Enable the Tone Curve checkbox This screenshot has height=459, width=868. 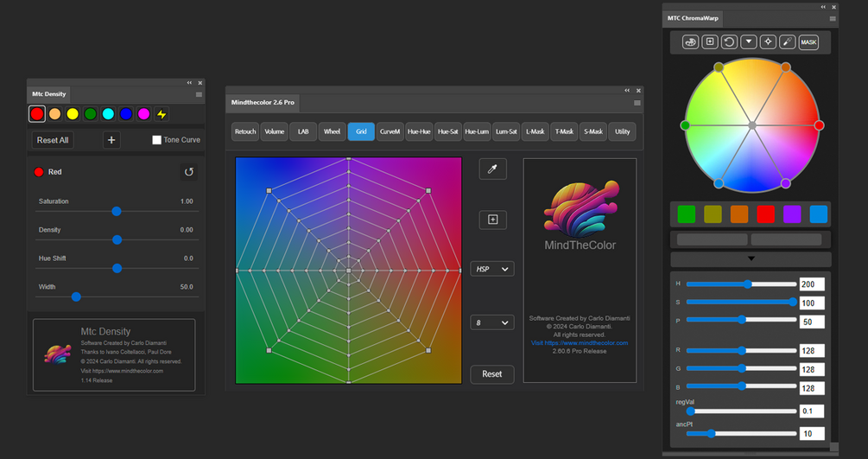click(156, 140)
